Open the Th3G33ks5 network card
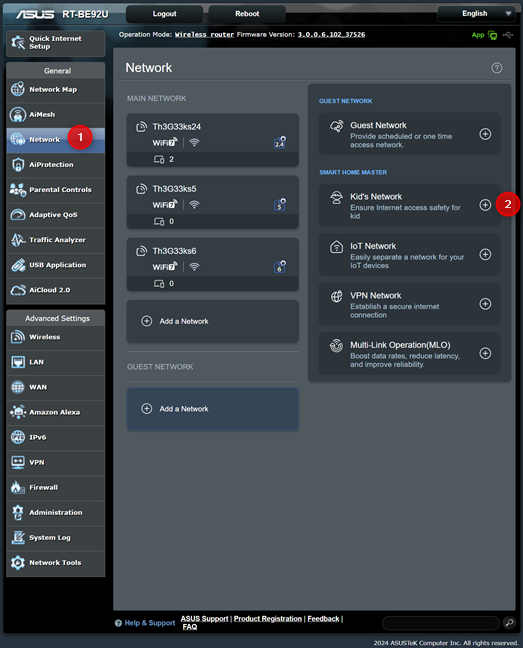The height and width of the screenshot is (648, 523). coord(212,202)
